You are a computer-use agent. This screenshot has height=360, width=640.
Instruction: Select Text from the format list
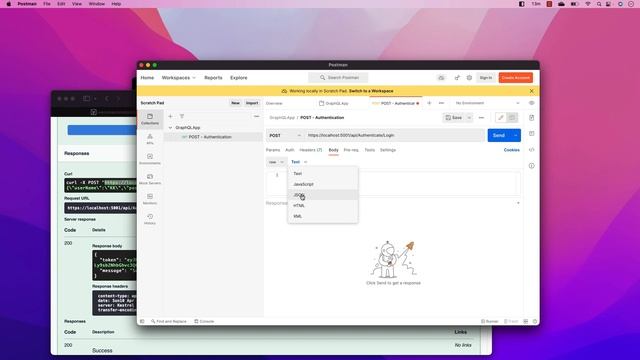(323, 173)
